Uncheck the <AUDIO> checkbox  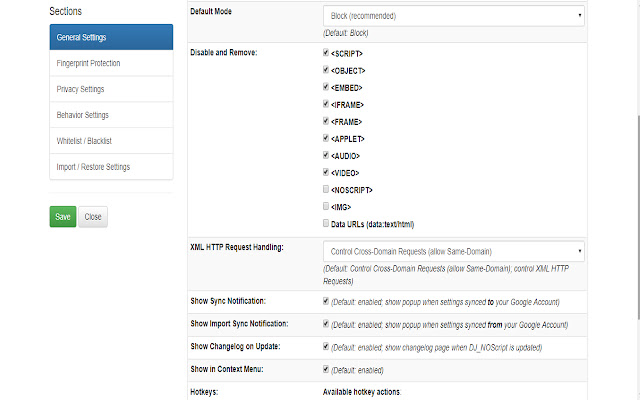pos(326,155)
